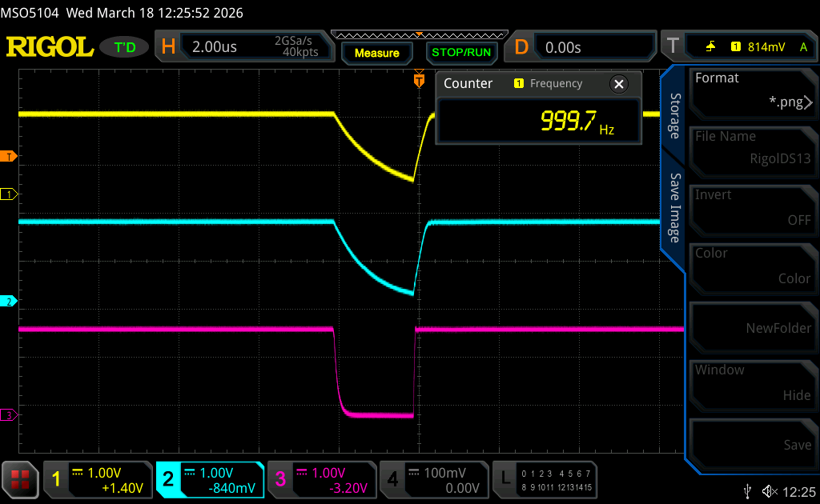Toggle the STOP/RUN acquisition button
This screenshot has height=504, width=820.
point(460,53)
